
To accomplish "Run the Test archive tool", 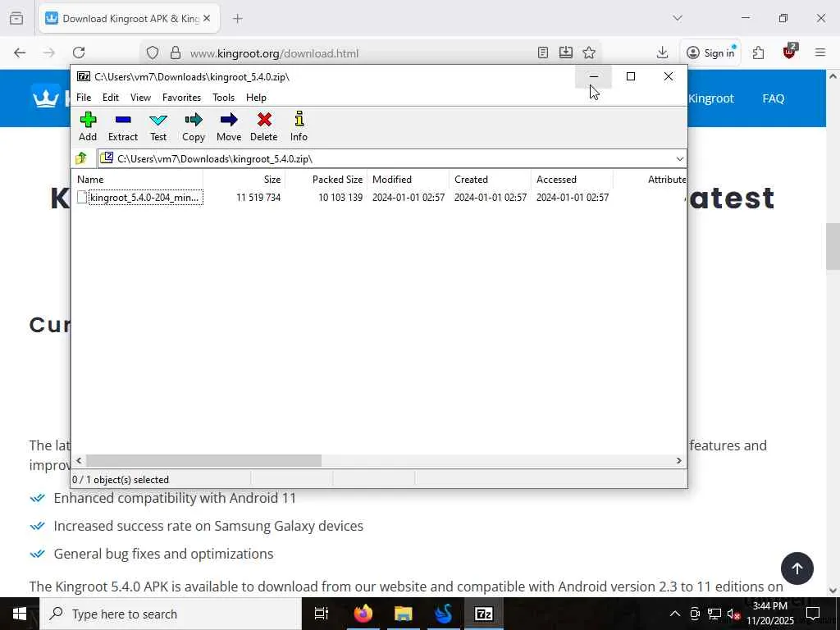I will point(158,126).
